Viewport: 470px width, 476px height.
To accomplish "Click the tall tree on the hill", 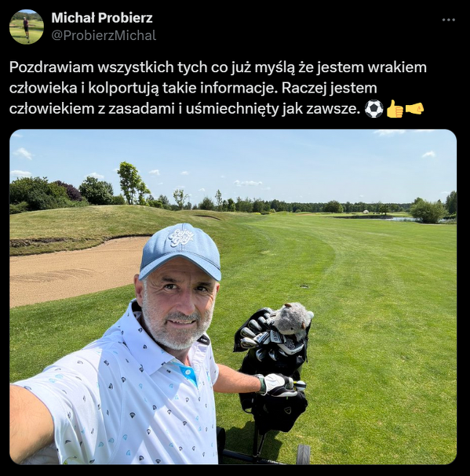I will pos(133,183).
